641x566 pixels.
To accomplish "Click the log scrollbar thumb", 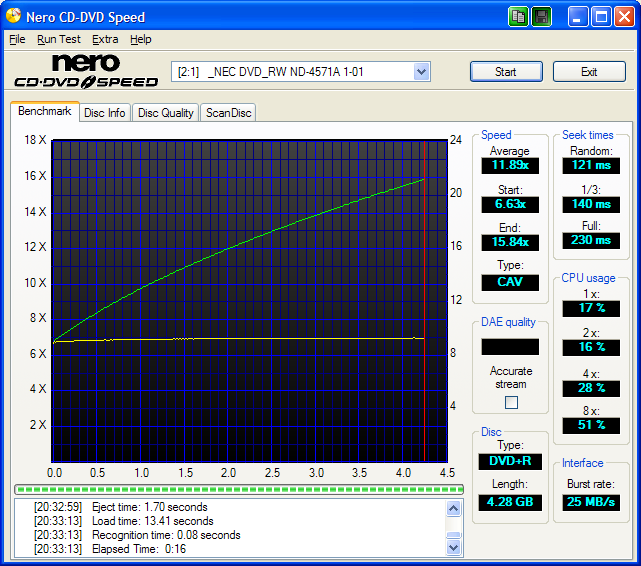I will point(453,535).
